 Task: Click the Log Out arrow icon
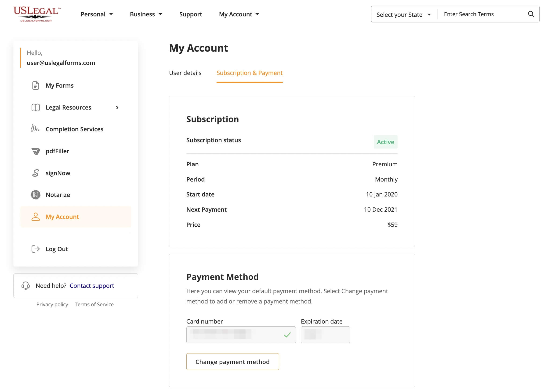coord(36,249)
